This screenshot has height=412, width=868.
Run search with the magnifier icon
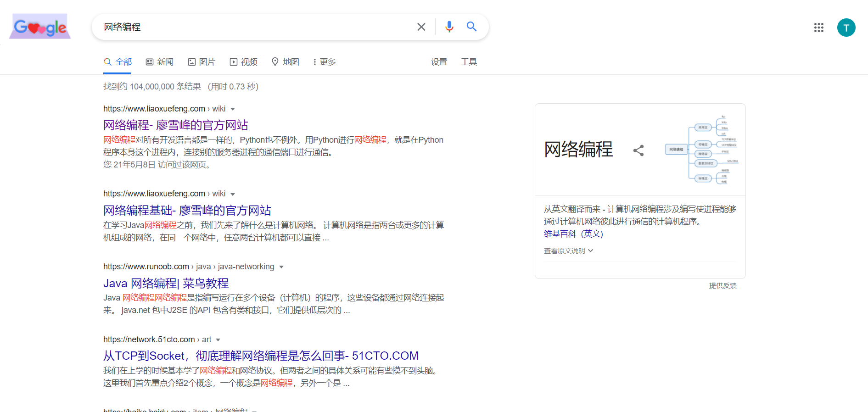point(471,27)
